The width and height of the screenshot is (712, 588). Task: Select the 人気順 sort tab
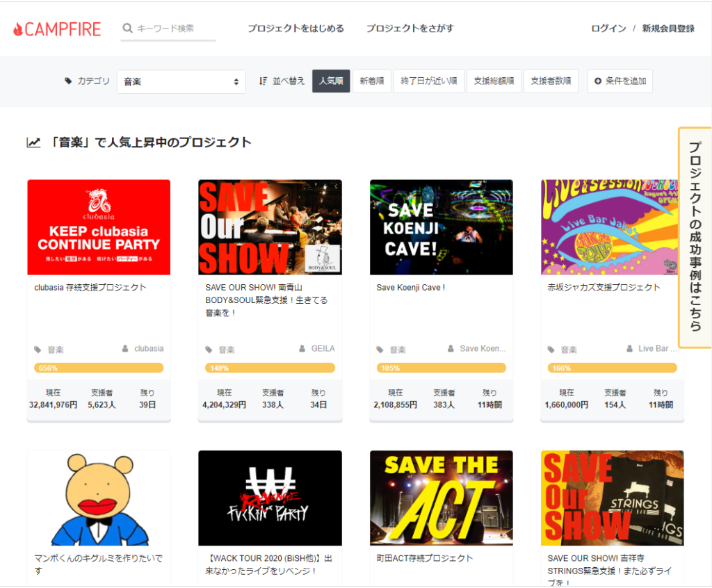point(331,81)
